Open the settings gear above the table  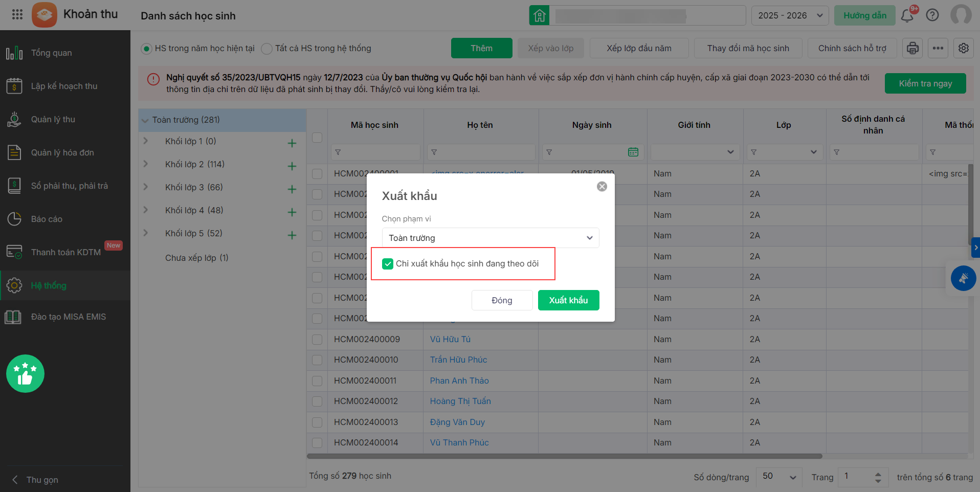pyautogui.click(x=964, y=48)
